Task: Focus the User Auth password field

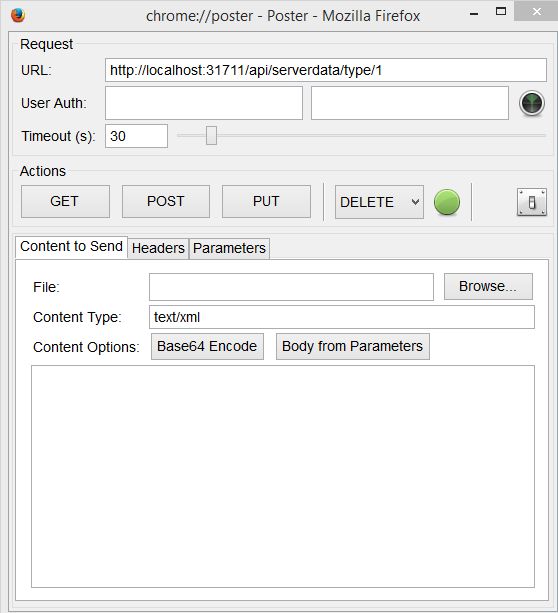Action: pos(410,103)
